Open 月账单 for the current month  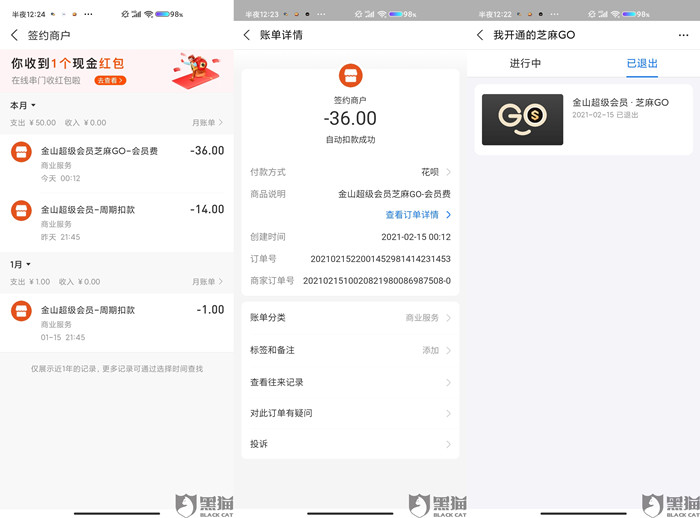click(207, 122)
